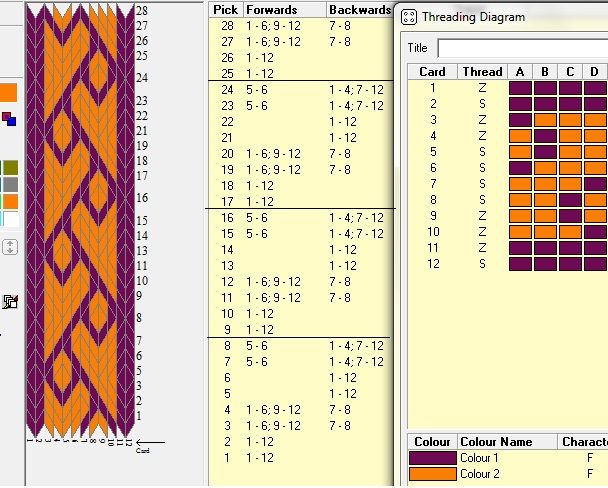This screenshot has height=488, width=608.
Task: Toggle thread direction Z for card 3
Action: tap(482, 120)
